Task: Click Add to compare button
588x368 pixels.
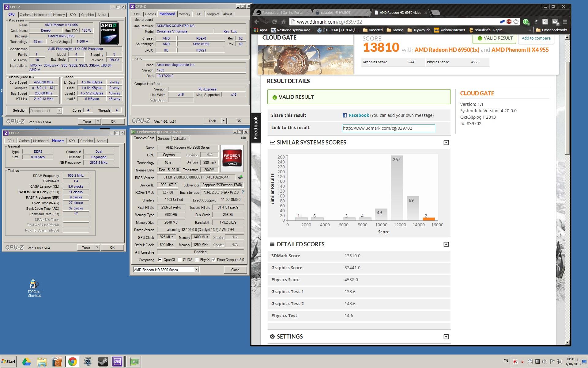Action: click(x=536, y=38)
